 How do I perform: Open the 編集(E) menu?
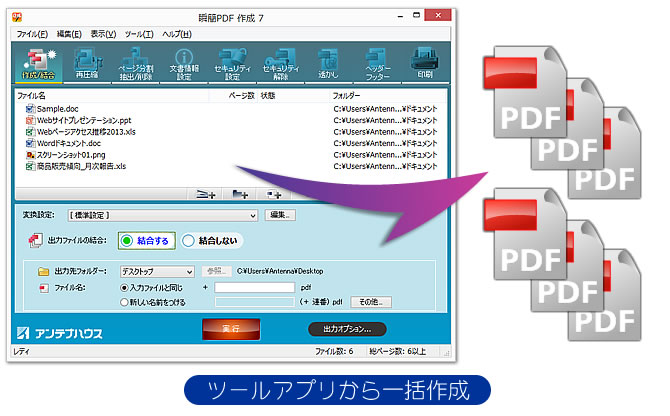pos(69,34)
